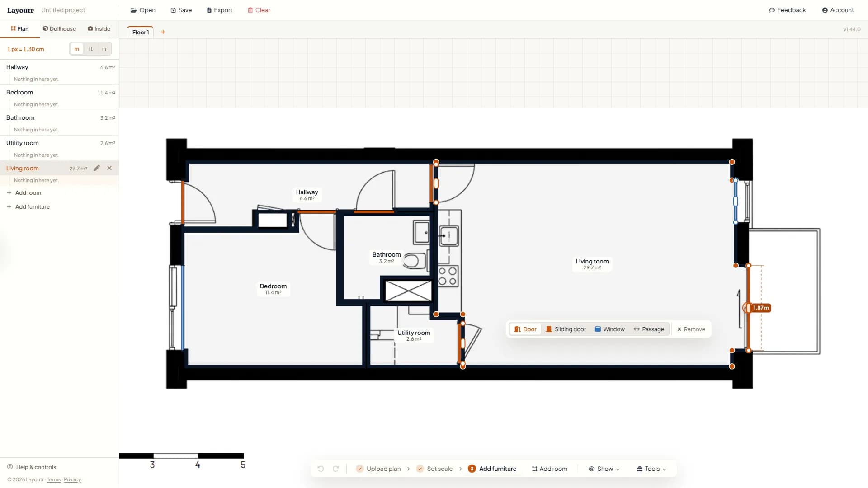Open the Account menu
The image size is (868, 488).
click(838, 10)
